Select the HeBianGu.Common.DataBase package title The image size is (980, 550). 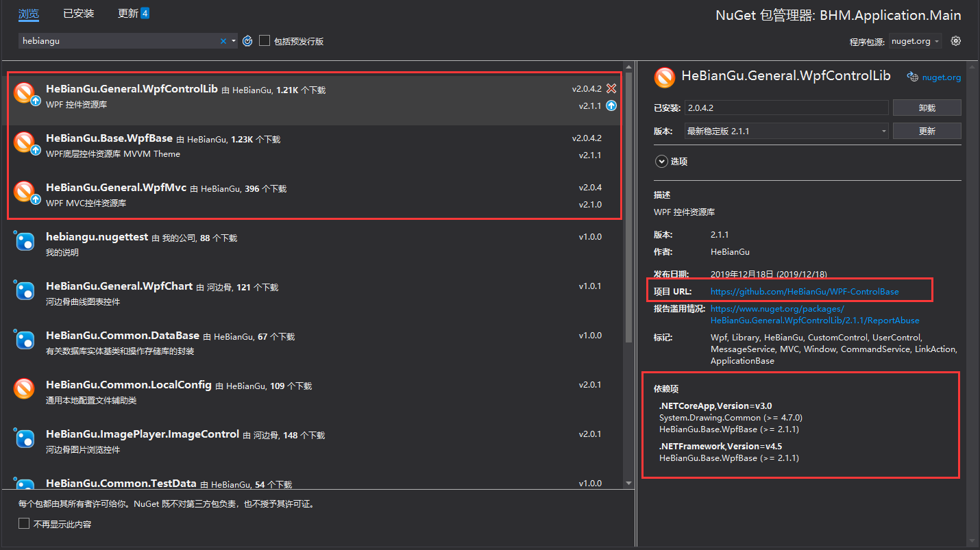pyautogui.click(x=123, y=336)
